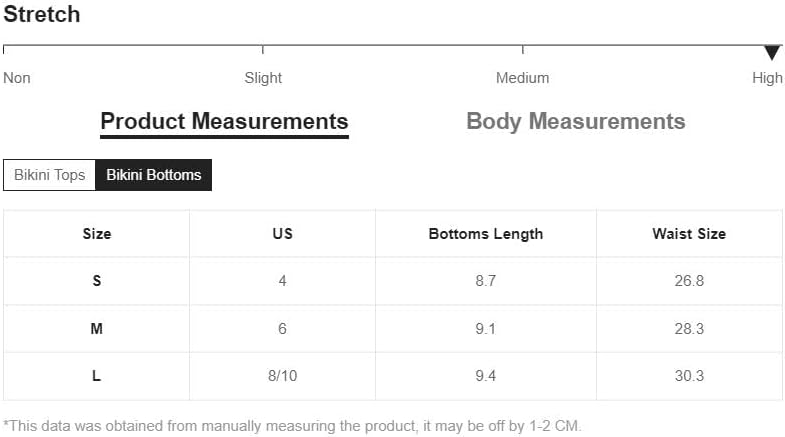Image resolution: width=785 pixels, height=437 pixels.
Task: Click the Medium stretch scale label
Action: [522, 78]
